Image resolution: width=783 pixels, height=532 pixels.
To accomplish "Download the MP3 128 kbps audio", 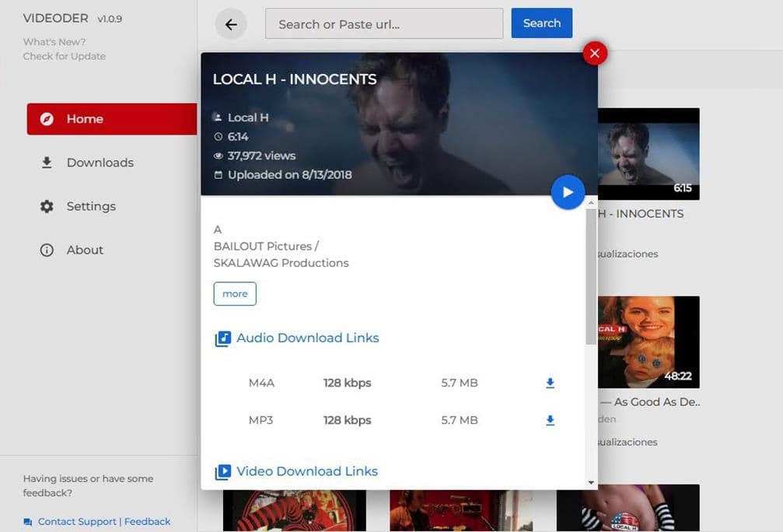I will coord(550,421).
